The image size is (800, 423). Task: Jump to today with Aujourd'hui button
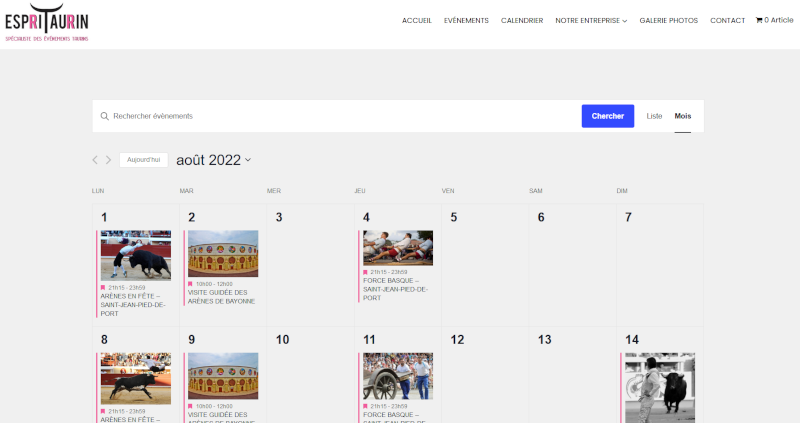click(x=143, y=160)
